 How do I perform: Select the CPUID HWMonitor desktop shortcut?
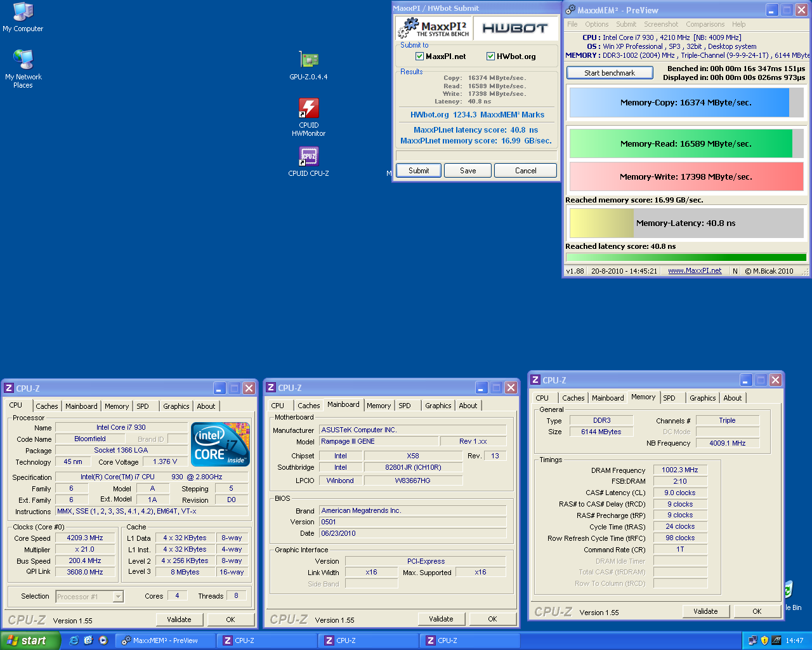(x=309, y=117)
